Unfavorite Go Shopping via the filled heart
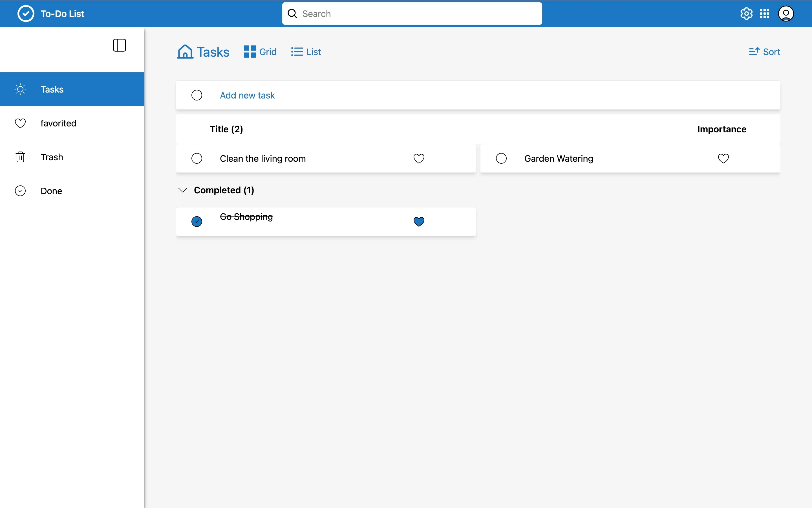812x508 pixels. pos(419,222)
